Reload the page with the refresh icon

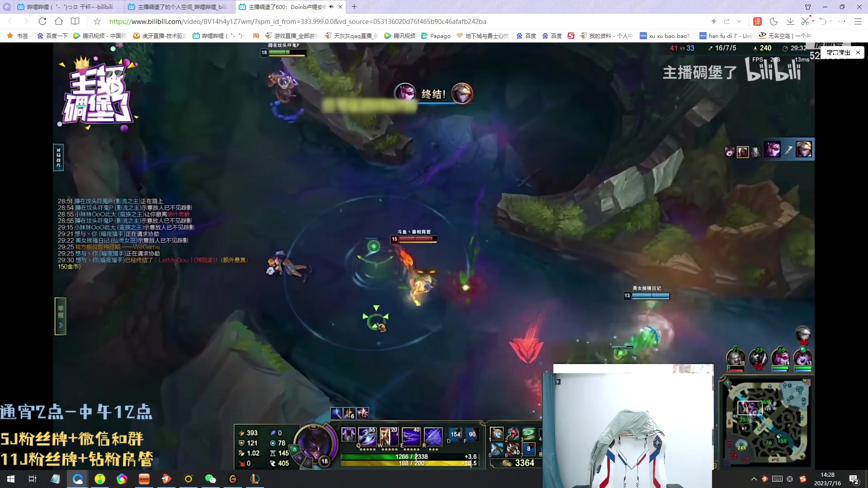click(x=42, y=21)
